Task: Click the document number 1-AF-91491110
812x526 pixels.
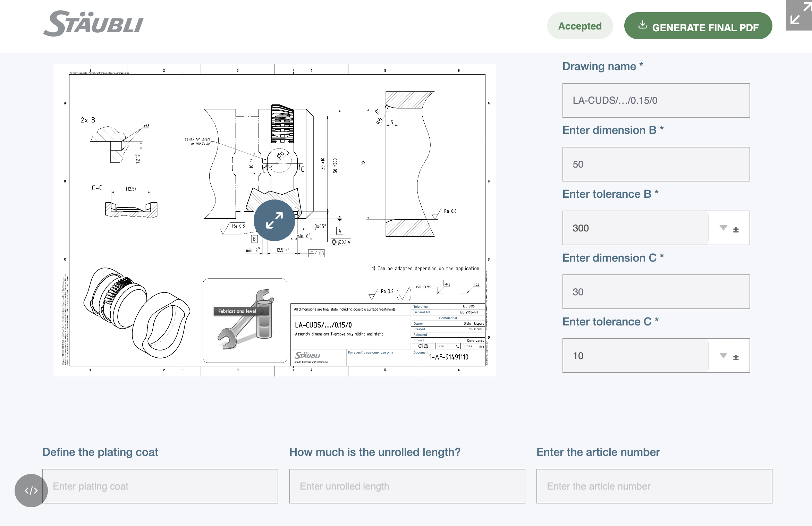Action: 449,357
